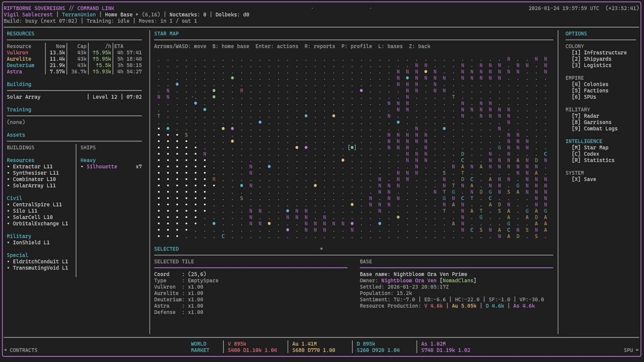The height and width of the screenshot is (362, 644).
Task: Open Radar under the Military options
Action: [x=591, y=116]
